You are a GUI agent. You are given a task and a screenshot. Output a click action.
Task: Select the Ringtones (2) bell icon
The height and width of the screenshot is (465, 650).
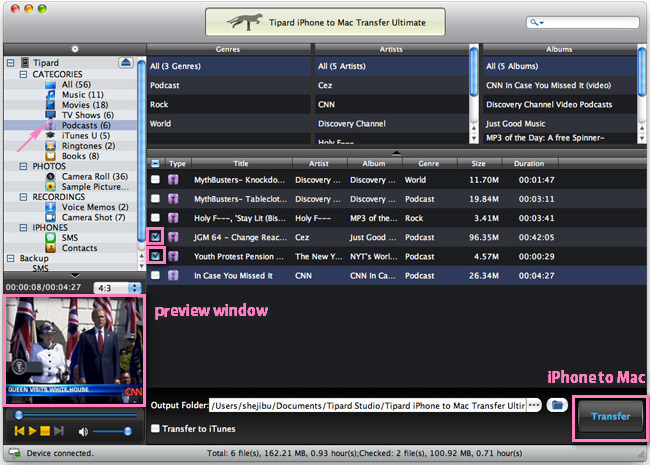(50, 146)
